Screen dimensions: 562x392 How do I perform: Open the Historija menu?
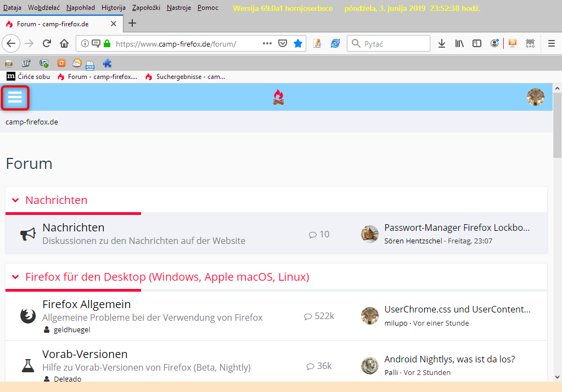point(114,8)
